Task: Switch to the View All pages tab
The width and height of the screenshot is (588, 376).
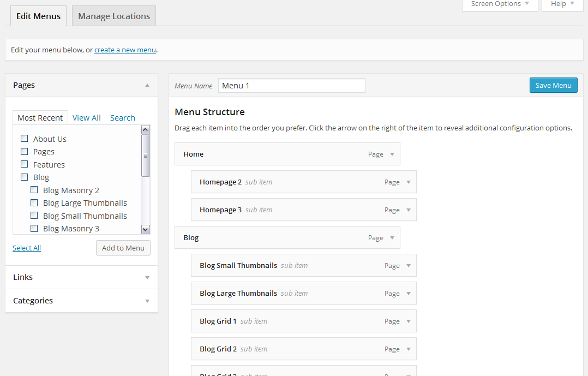Action: pos(86,118)
